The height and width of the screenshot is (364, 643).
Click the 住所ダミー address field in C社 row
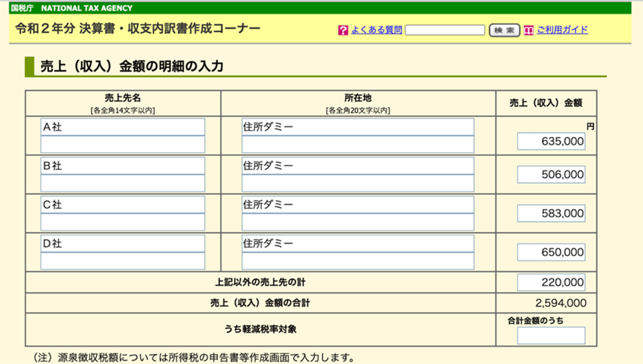pos(358,205)
